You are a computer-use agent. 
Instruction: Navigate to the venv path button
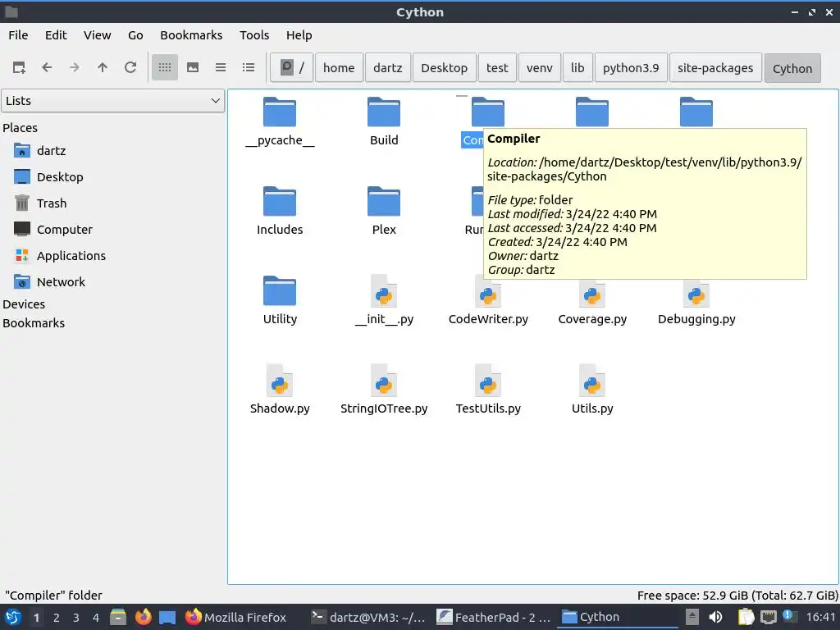click(540, 68)
